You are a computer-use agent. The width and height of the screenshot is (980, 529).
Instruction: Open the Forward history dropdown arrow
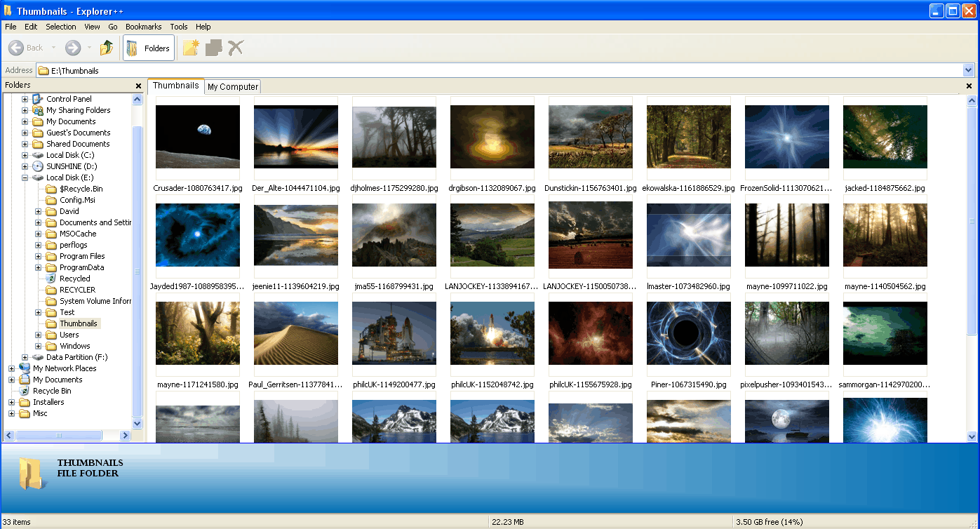89,48
